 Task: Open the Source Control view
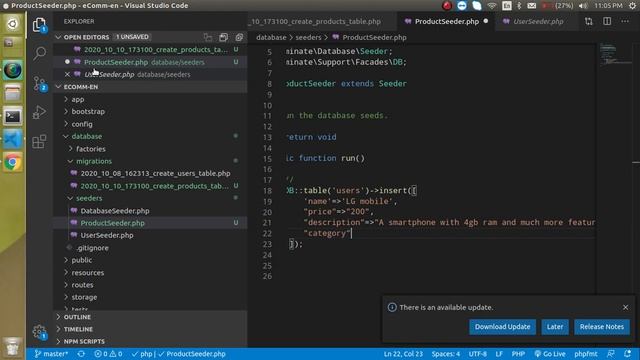(40, 84)
